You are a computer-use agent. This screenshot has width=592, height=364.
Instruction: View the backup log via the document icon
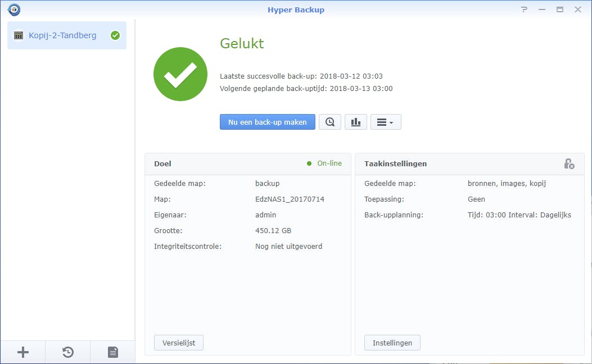(x=112, y=352)
